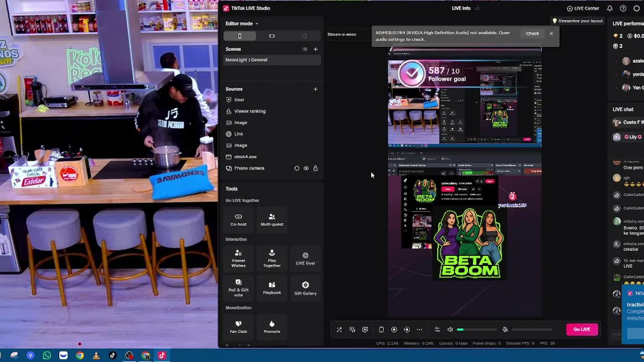This screenshot has height=362, width=644.
Task: Open the Co-host tool
Action: coord(238,220)
